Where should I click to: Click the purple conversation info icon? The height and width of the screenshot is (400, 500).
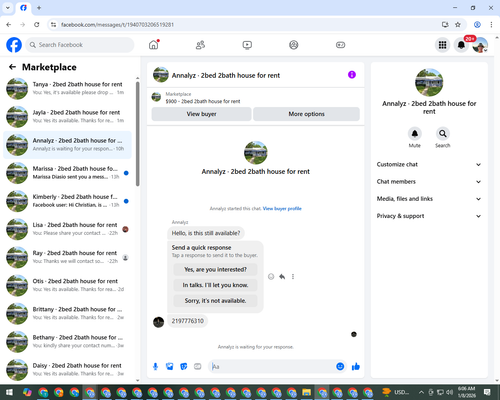coord(352,75)
